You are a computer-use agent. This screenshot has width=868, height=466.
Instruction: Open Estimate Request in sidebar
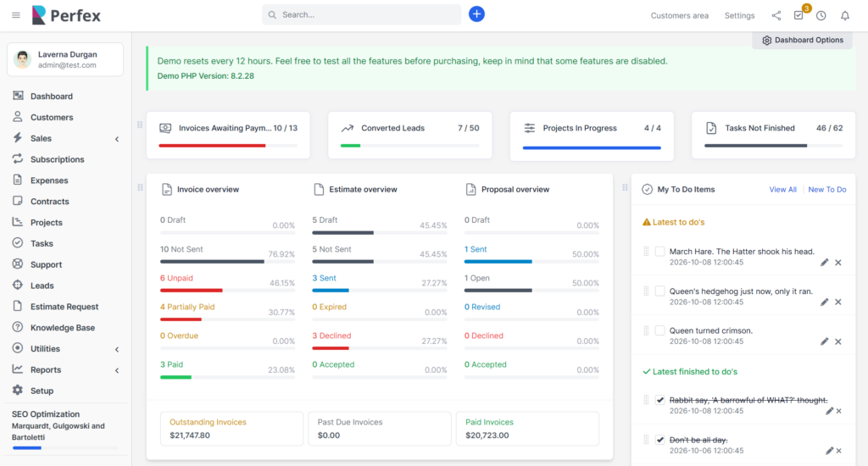(x=64, y=307)
